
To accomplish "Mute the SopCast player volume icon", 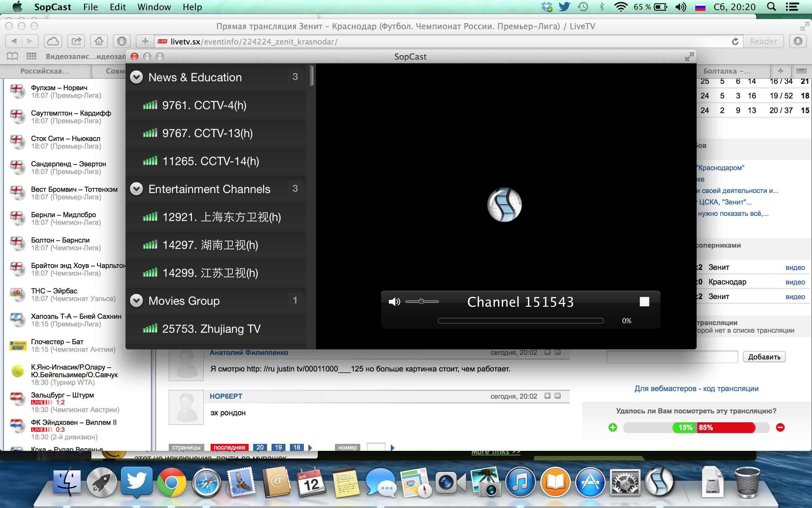I will [x=394, y=302].
